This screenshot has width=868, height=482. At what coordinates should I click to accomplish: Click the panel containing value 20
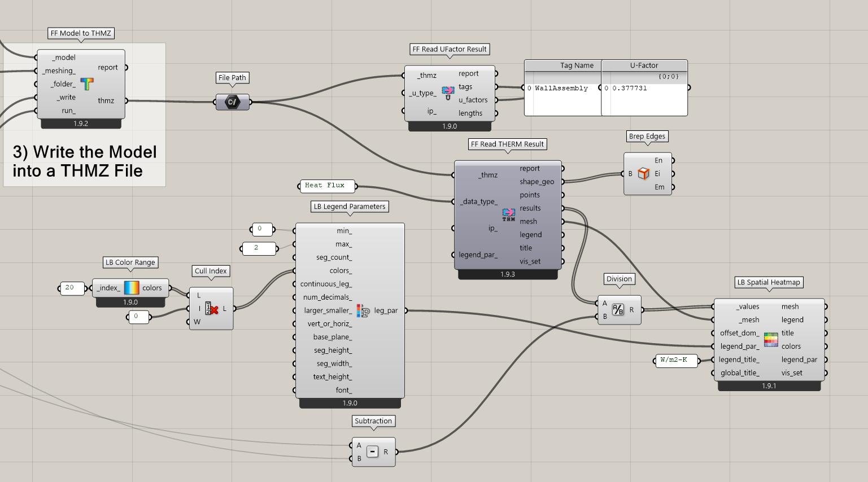pos(71,288)
